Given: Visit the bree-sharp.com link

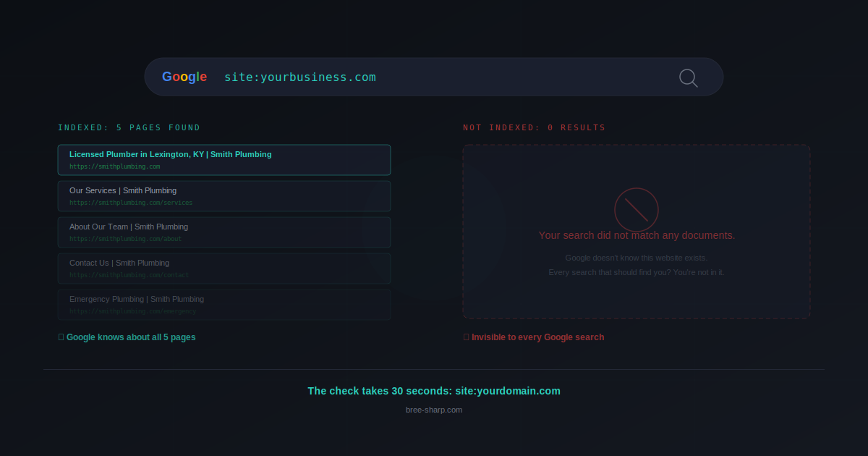Looking at the screenshot, I should (434, 410).
